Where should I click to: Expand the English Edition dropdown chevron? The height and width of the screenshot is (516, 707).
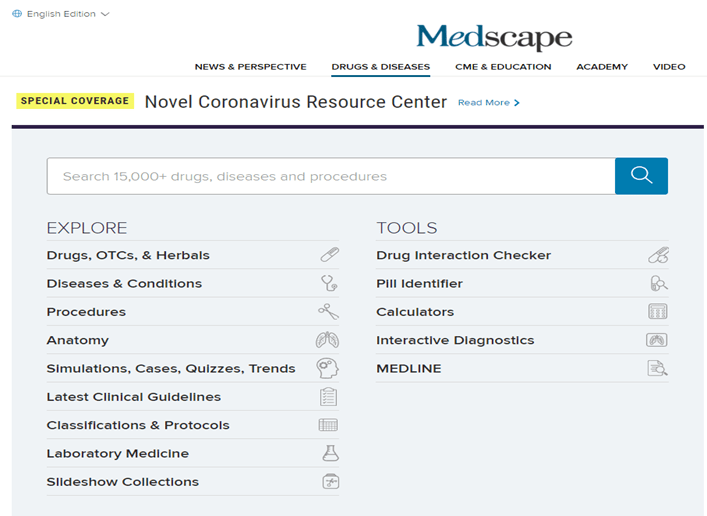pyautogui.click(x=105, y=14)
